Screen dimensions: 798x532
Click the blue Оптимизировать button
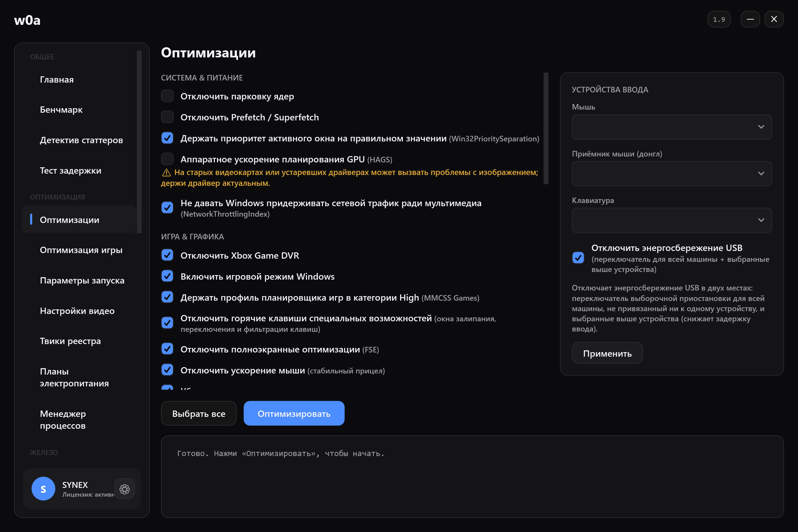(x=294, y=413)
